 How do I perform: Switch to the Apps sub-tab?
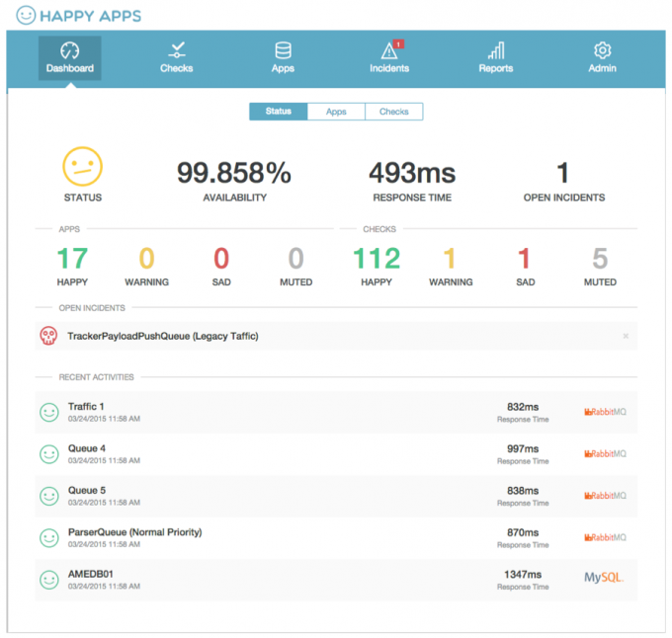[336, 112]
